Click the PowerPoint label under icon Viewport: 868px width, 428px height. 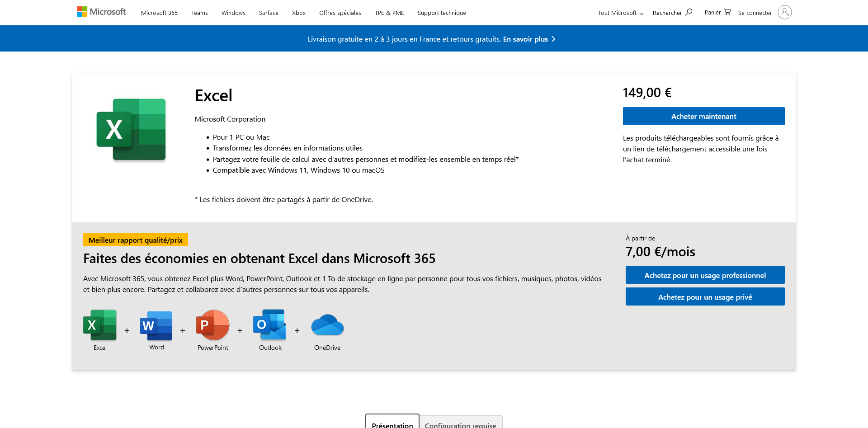click(x=212, y=348)
